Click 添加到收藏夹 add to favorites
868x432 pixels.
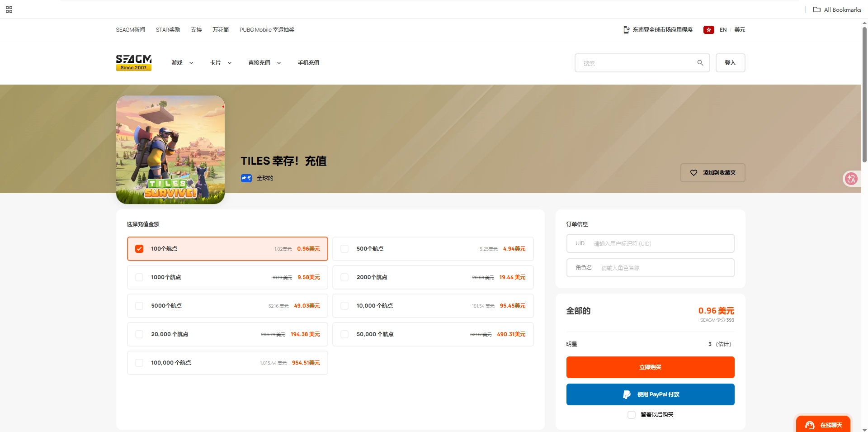pos(712,173)
